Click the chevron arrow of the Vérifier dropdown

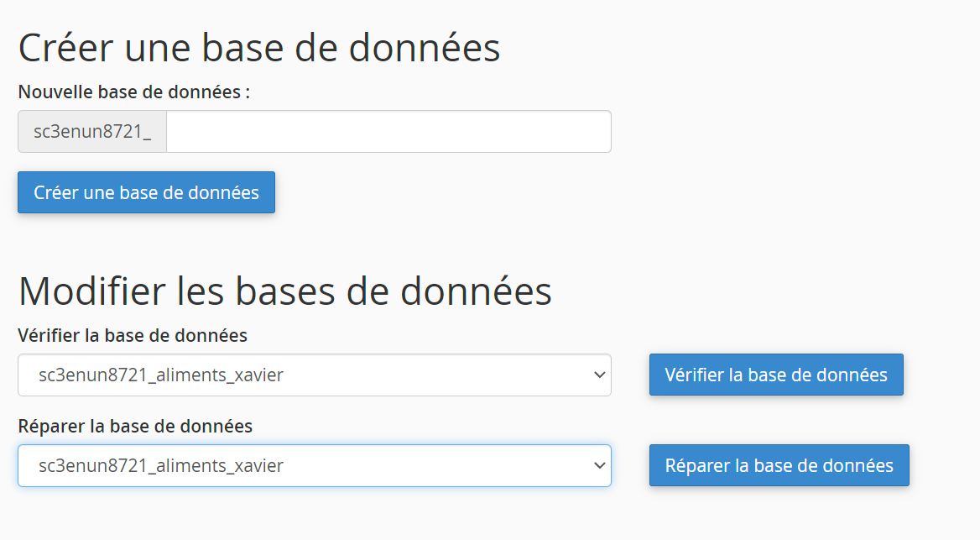click(x=599, y=375)
